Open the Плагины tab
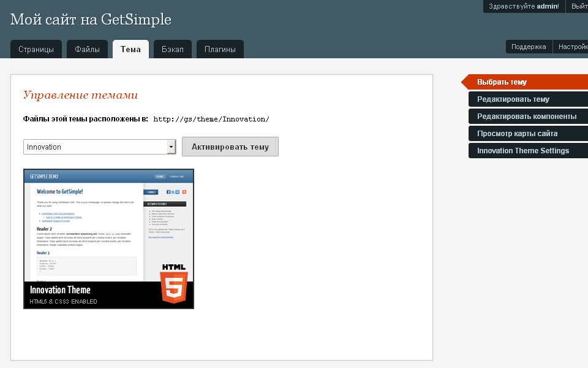Image resolution: width=588 pixels, height=368 pixels. pyautogui.click(x=220, y=50)
